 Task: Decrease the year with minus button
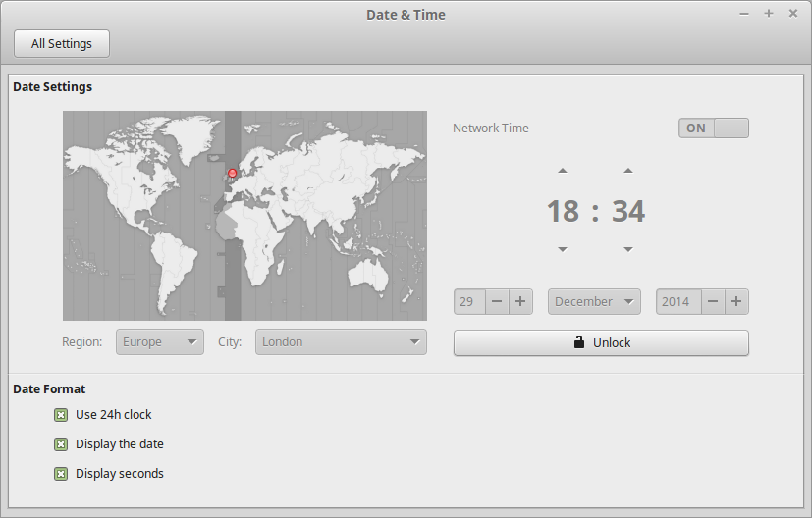[713, 302]
